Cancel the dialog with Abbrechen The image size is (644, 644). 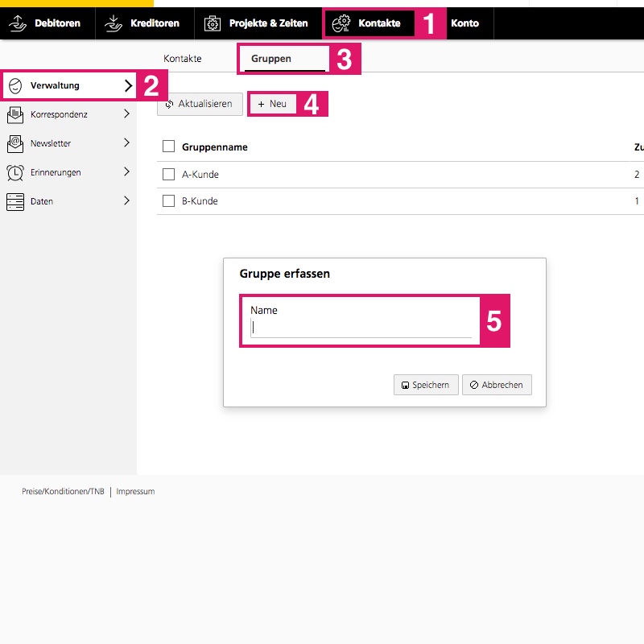497,385
